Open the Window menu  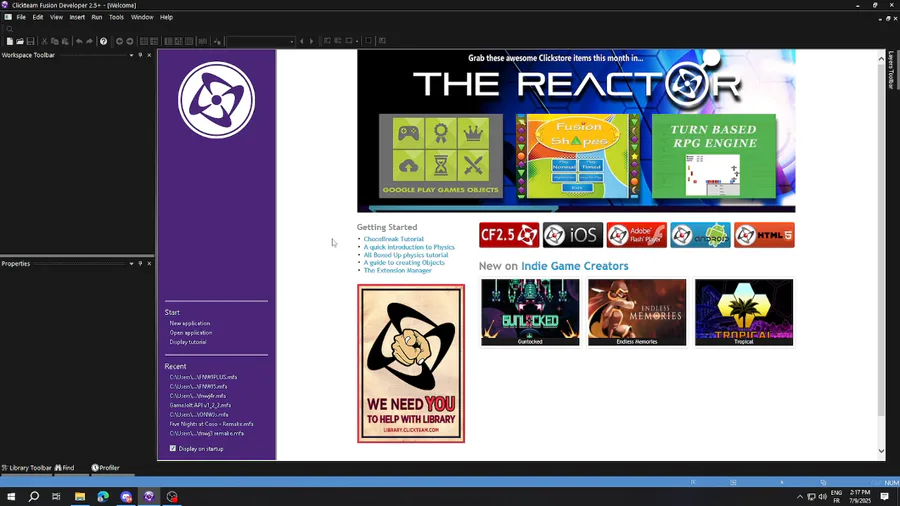pos(142,17)
